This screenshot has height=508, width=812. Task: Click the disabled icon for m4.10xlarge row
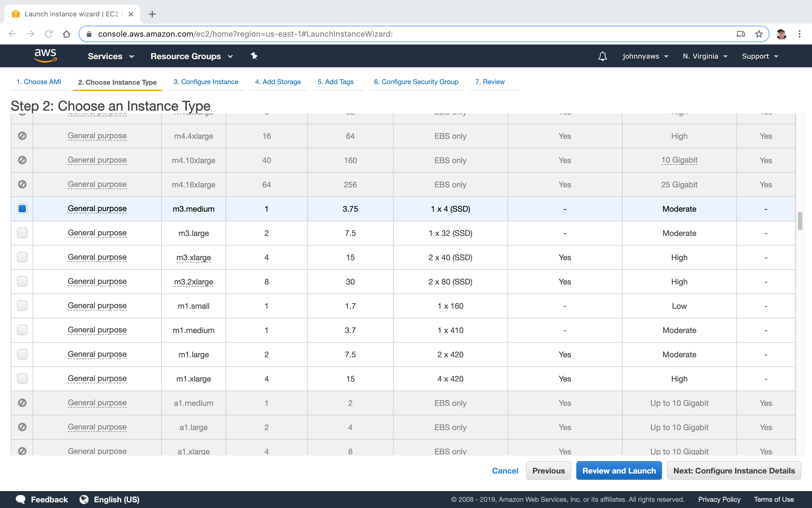[22, 160]
